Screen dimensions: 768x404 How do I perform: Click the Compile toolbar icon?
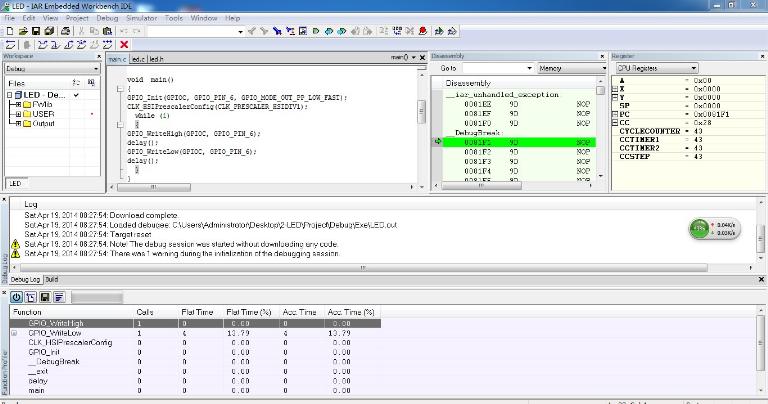pyautogui.click(x=384, y=31)
